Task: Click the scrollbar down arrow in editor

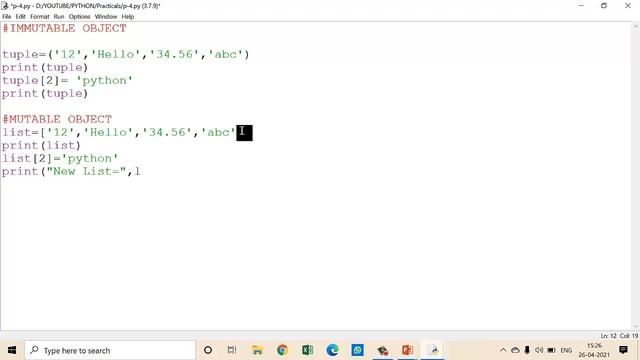Action: (x=636, y=326)
